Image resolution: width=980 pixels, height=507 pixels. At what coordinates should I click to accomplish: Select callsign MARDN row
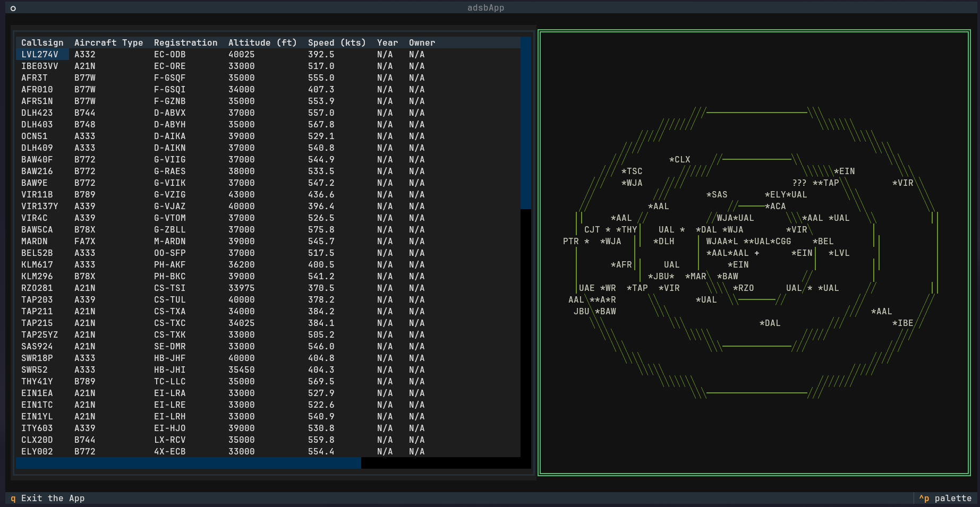[x=268, y=241]
